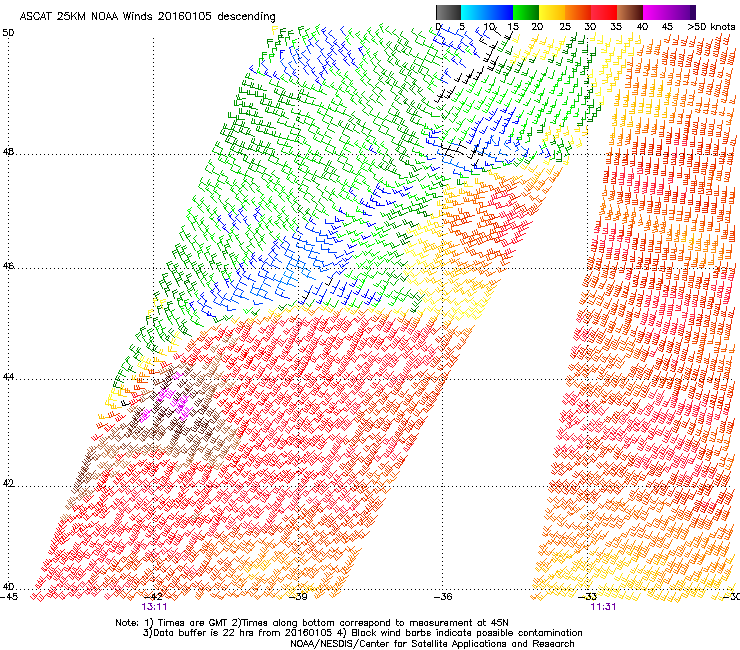Click the latitude label '42'
The image size is (740, 650).
tap(8, 484)
